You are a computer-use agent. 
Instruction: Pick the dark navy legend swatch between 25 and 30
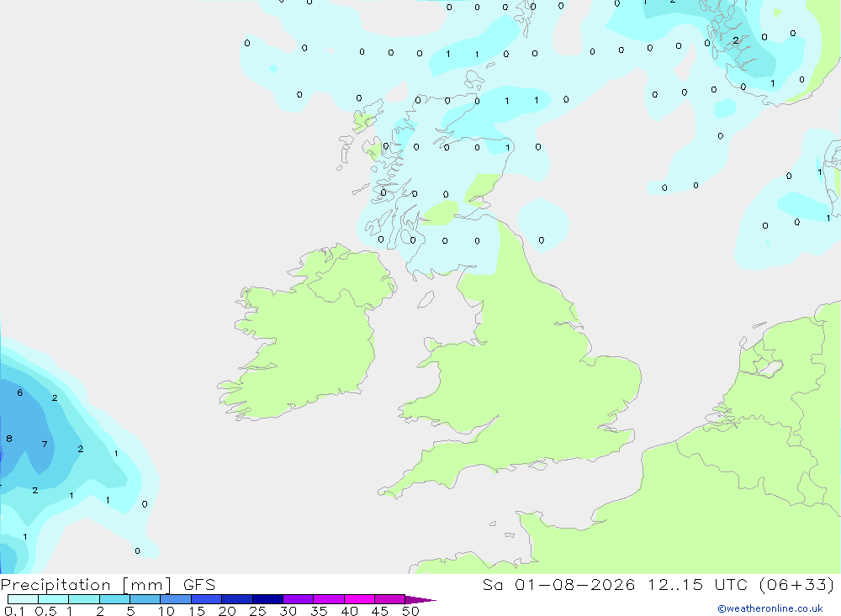pos(267,599)
